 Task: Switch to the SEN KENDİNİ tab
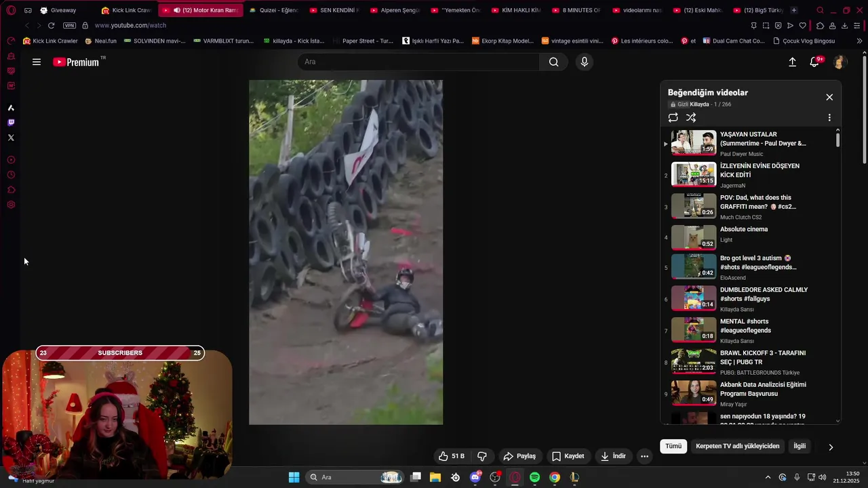335,10
